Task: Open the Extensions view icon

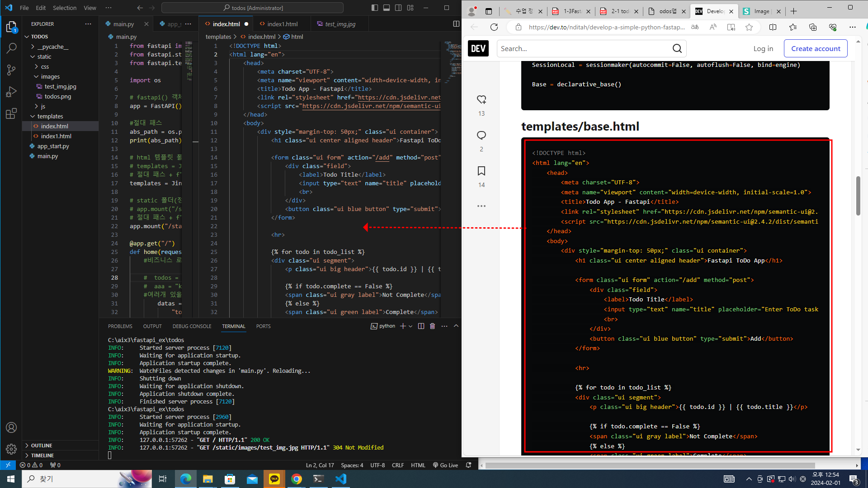Action: pyautogui.click(x=11, y=113)
